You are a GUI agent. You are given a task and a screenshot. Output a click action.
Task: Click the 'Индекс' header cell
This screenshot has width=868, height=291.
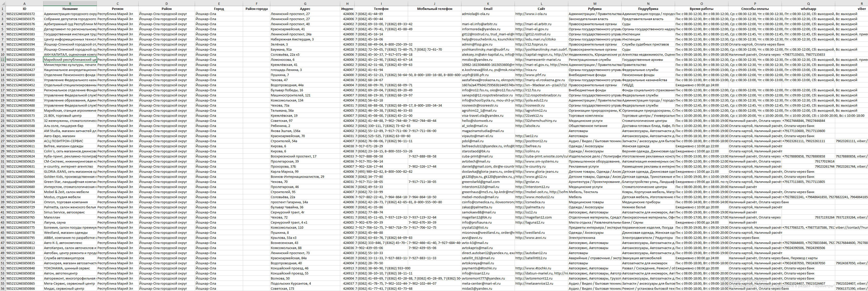pyautogui.click(x=347, y=9)
